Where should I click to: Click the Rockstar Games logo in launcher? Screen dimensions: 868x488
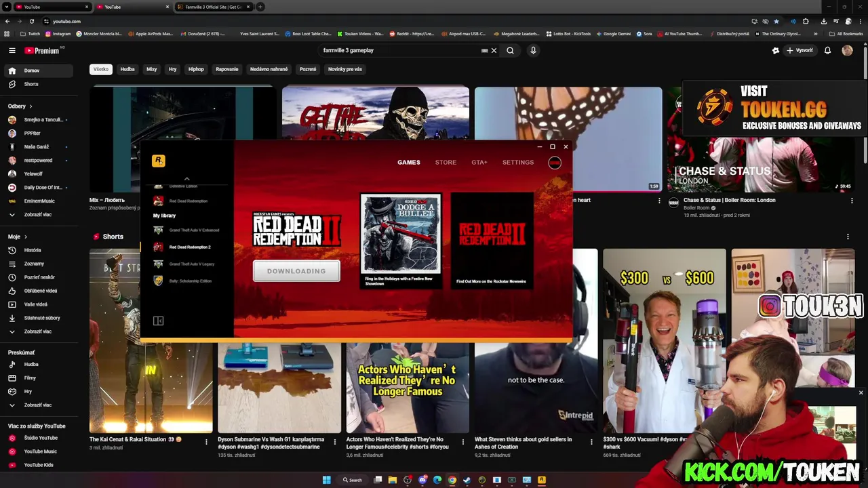(158, 161)
